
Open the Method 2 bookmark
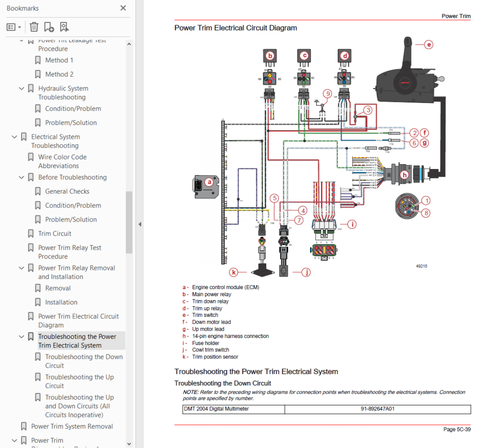click(x=59, y=74)
